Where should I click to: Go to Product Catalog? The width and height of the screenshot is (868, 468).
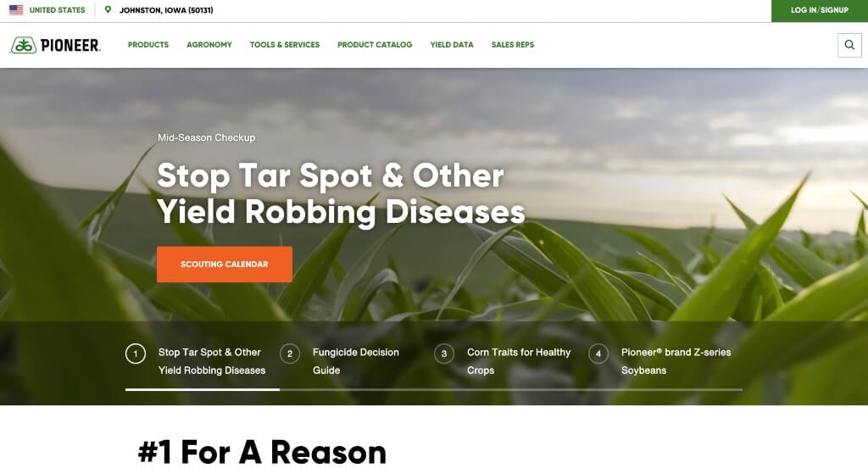tap(375, 45)
